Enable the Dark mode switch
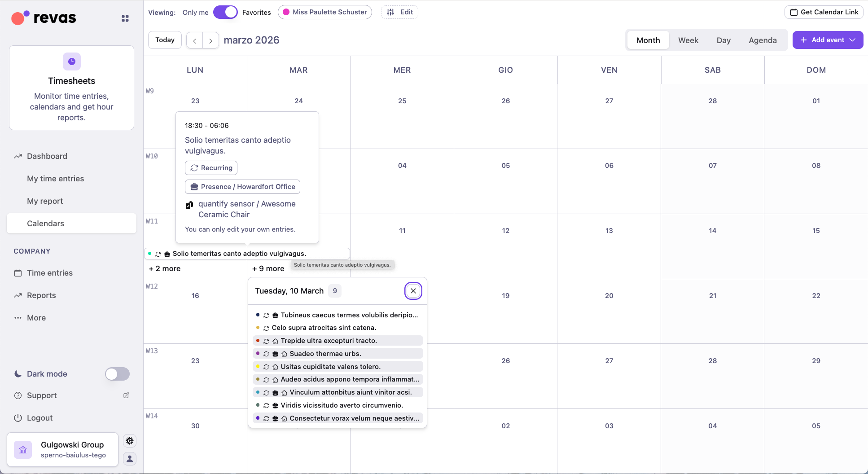The width and height of the screenshot is (868, 474). point(117,374)
